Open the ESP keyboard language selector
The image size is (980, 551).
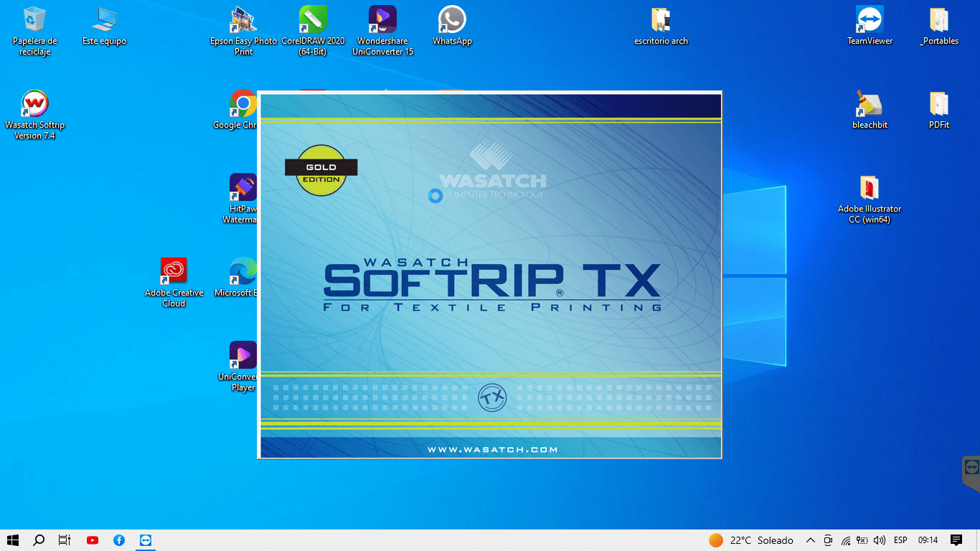(900, 540)
